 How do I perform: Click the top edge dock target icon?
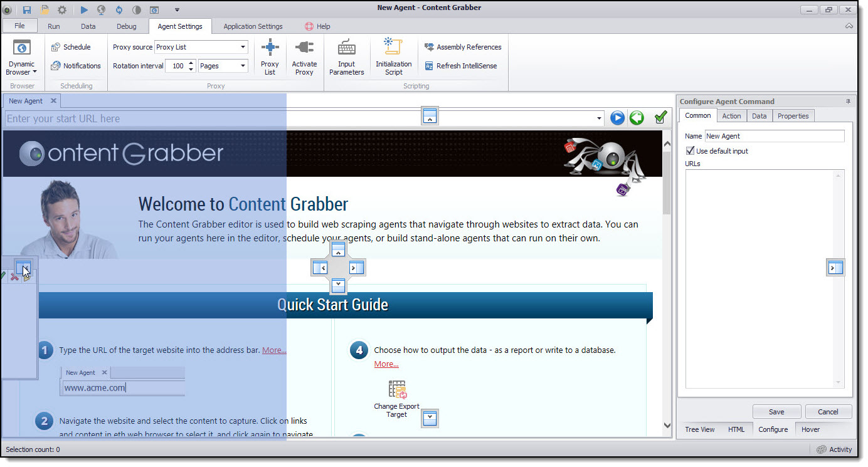(430, 116)
